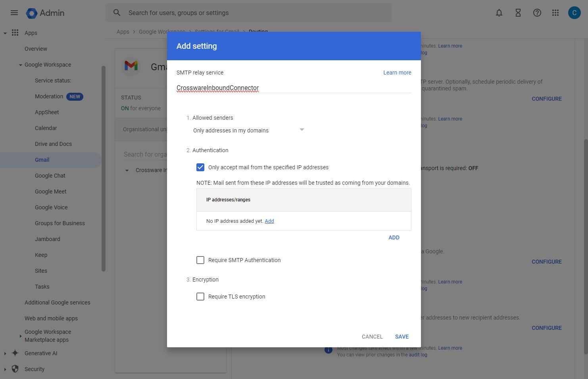Open the account avatar menu
Image resolution: width=588 pixels, height=379 pixels.
(x=574, y=13)
